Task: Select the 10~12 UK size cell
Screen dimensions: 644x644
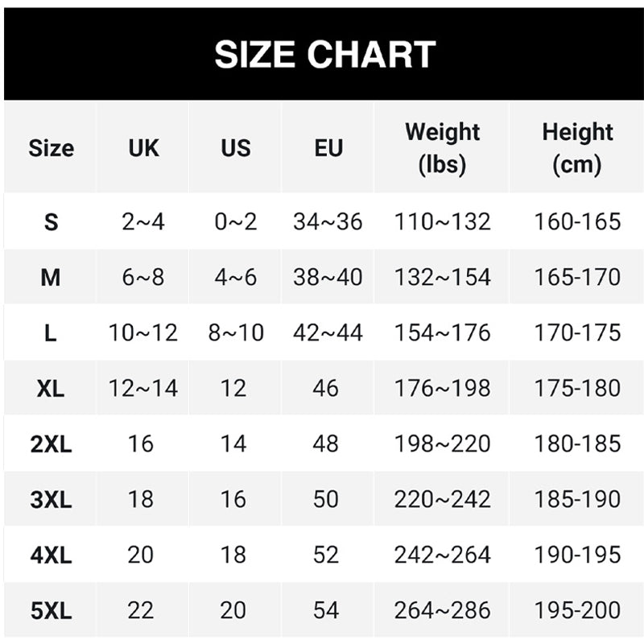Action: [143, 332]
